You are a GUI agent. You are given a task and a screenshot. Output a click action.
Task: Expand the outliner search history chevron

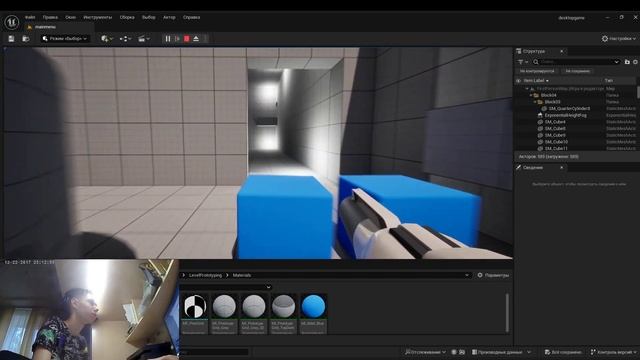pos(616,62)
